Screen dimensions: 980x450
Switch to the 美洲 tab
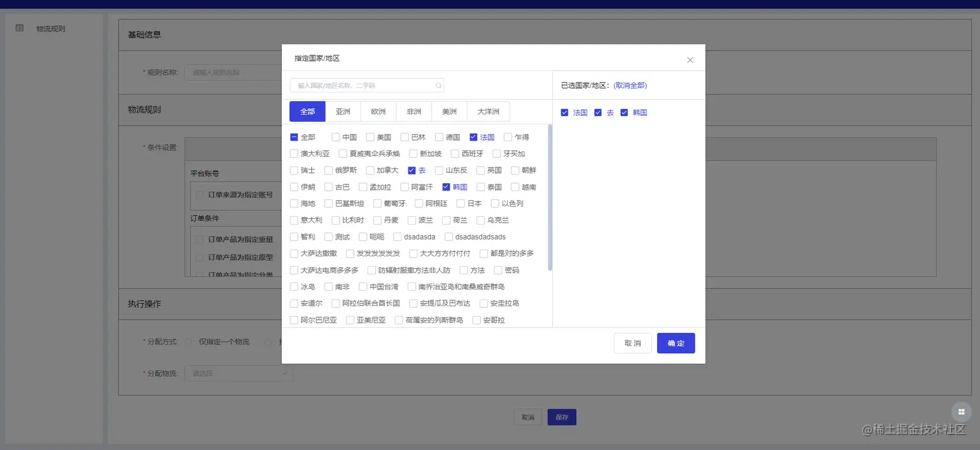(449, 111)
